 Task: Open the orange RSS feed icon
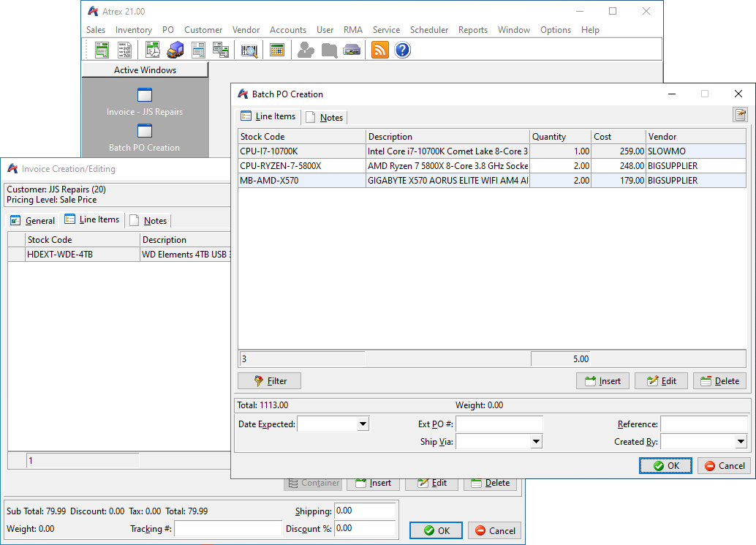coord(379,50)
